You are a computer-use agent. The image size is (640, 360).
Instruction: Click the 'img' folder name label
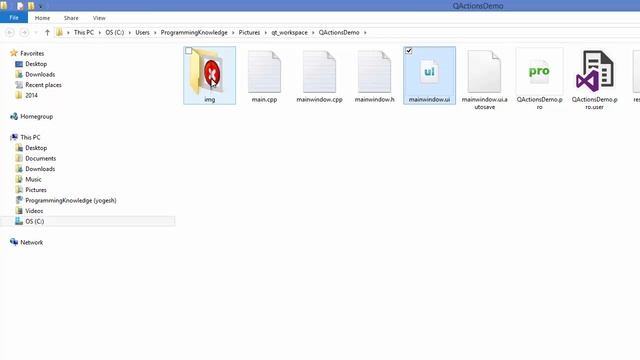(209, 99)
